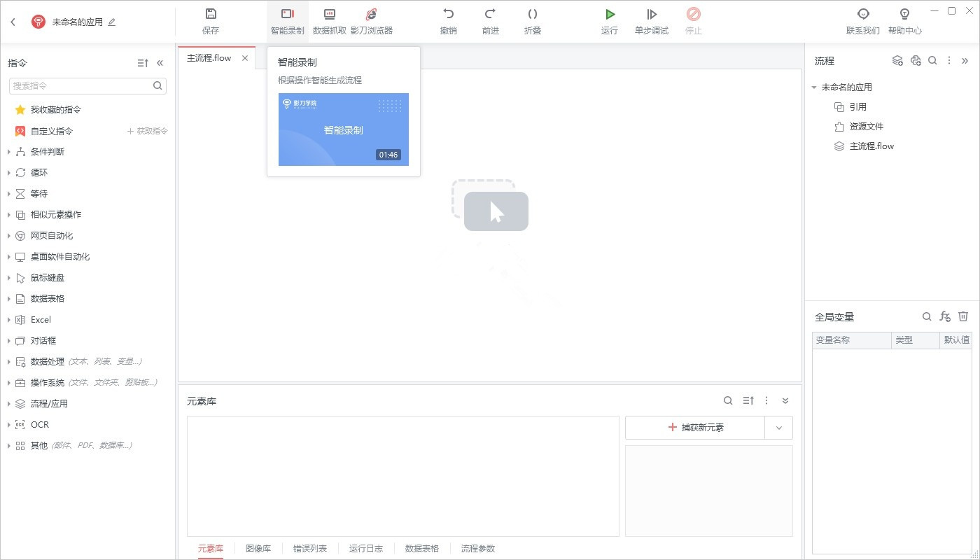Expand the Excel command category
Screen dimensions: 980x560
[9, 320]
